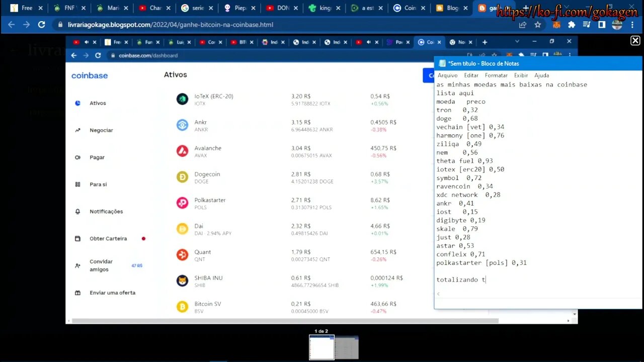Viewport: 644px width, 362px height.
Task: Reload the inner Coinbase browser page
Action: click(98, 55)
